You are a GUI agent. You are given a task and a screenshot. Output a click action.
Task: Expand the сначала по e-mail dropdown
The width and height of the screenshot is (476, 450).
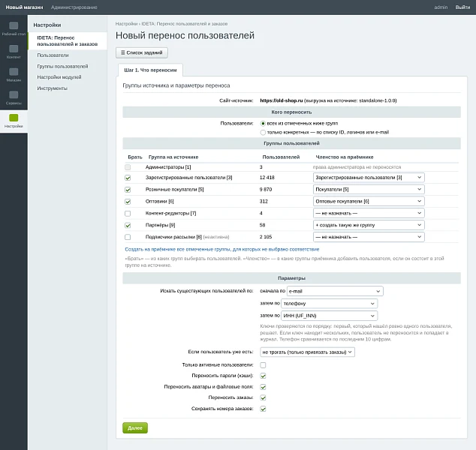point(335,291)
